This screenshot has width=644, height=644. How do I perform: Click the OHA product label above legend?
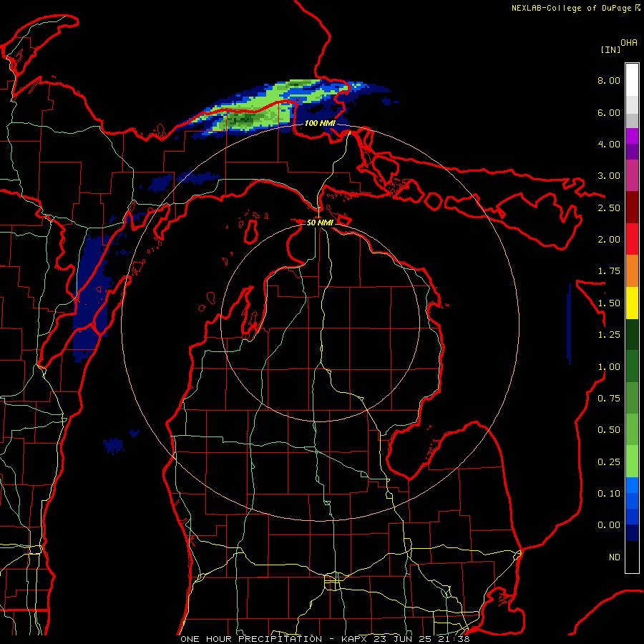629,42
